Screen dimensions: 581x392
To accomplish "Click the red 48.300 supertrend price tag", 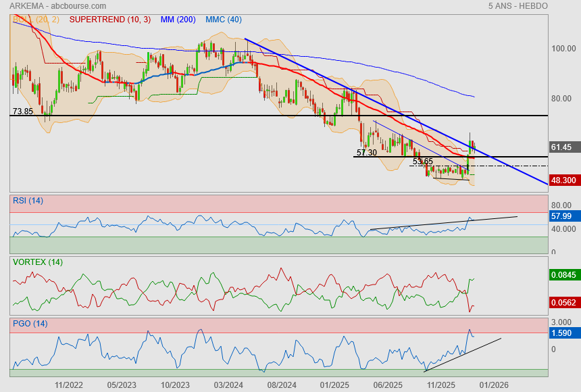I will (563, 180).
